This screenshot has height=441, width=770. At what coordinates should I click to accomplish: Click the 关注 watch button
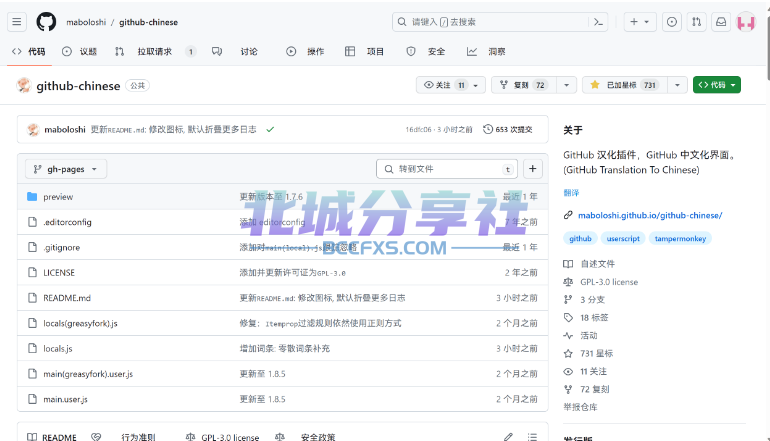pos(451,85)
